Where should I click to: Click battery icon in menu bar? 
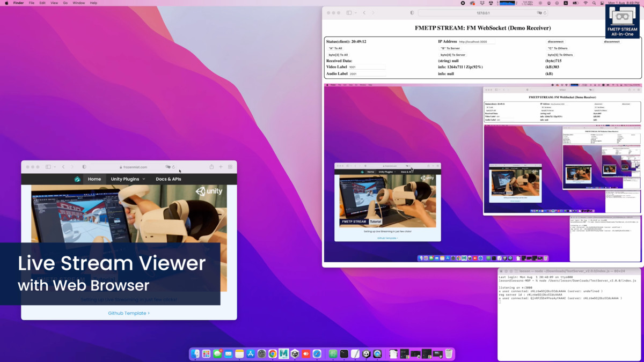coord(575,3)
